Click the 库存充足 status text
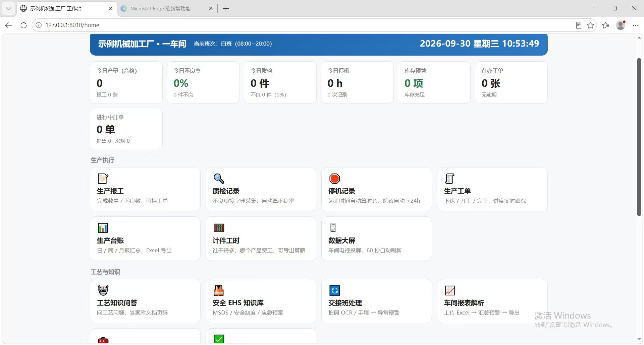This screenshot has height=345, width=644. [415, 95]
